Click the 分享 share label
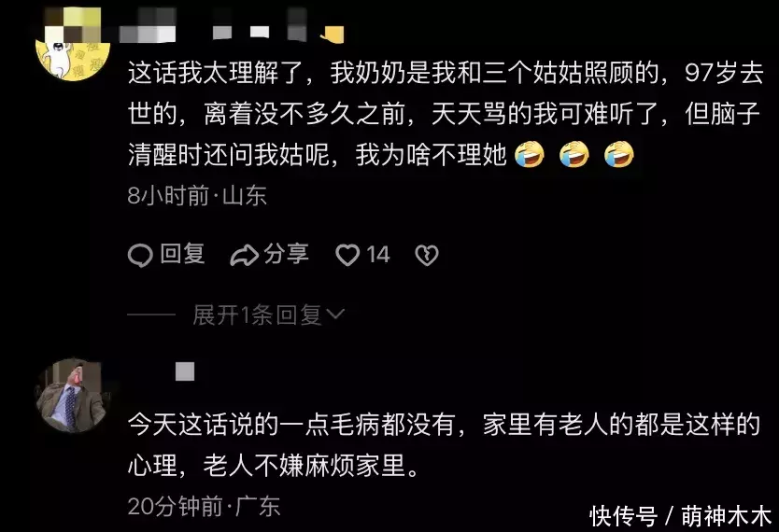 (286, 254)
